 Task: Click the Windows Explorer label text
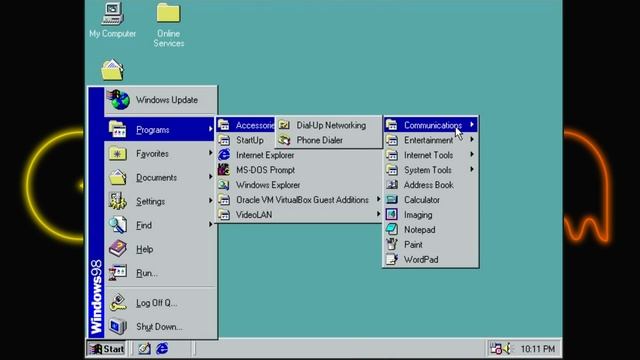pyautogui.click(x=268, y=185)
